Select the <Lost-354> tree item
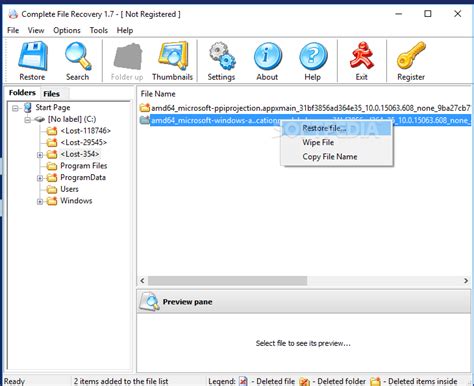The height and width of the screenshot is (386, 474). [80, 154]
